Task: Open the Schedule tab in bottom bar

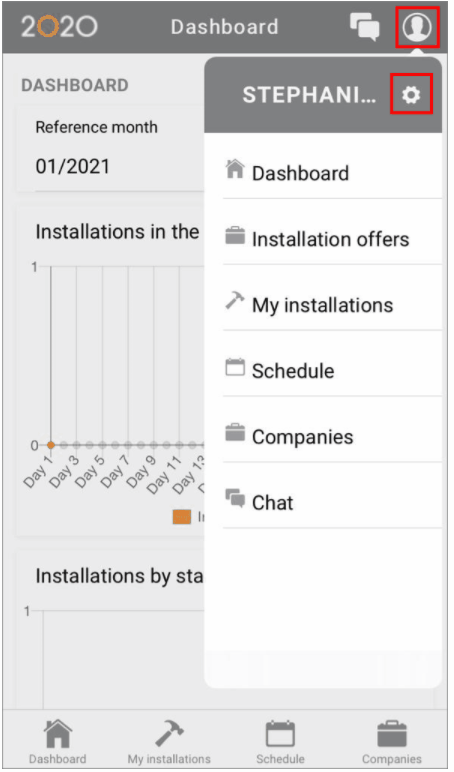Action: [x=280, y=741]
